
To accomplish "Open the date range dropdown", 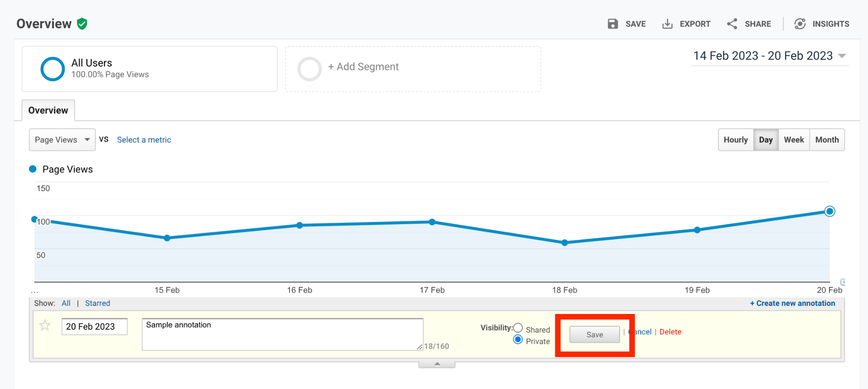I will pos(769,56).
